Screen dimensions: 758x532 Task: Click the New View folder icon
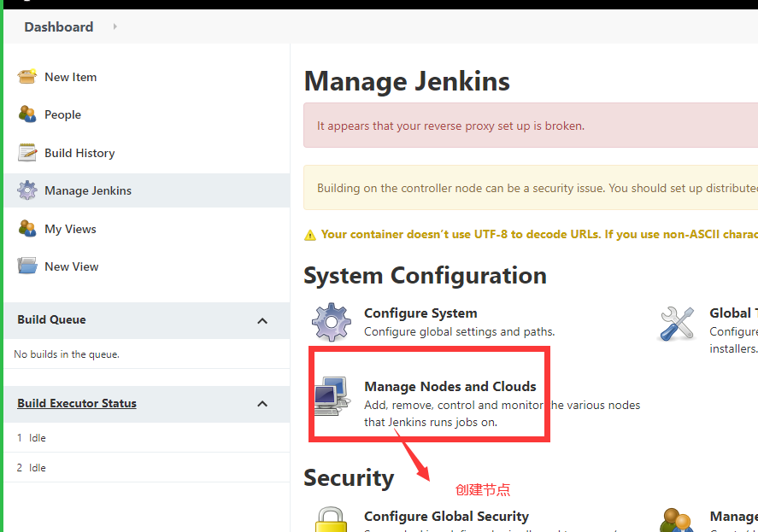click(x=27, y=266)
